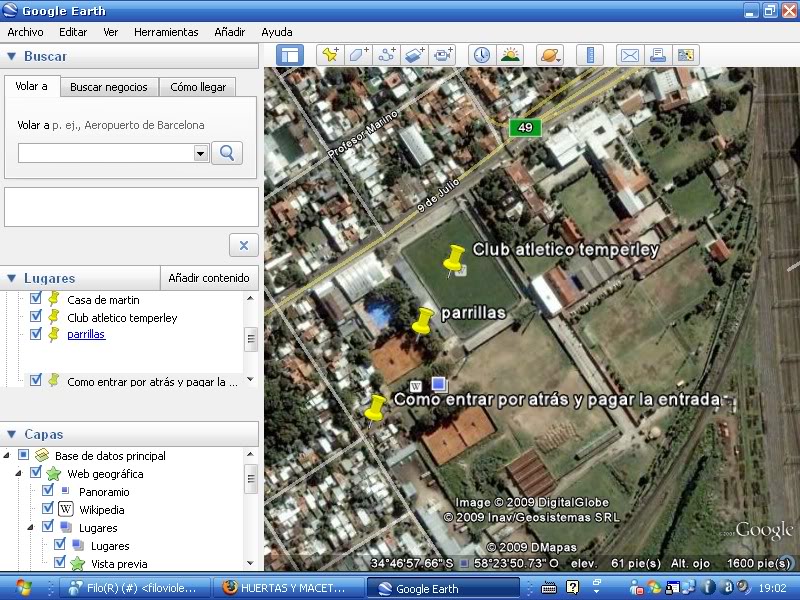
Task: Email the current view
Action: (630, 55)
